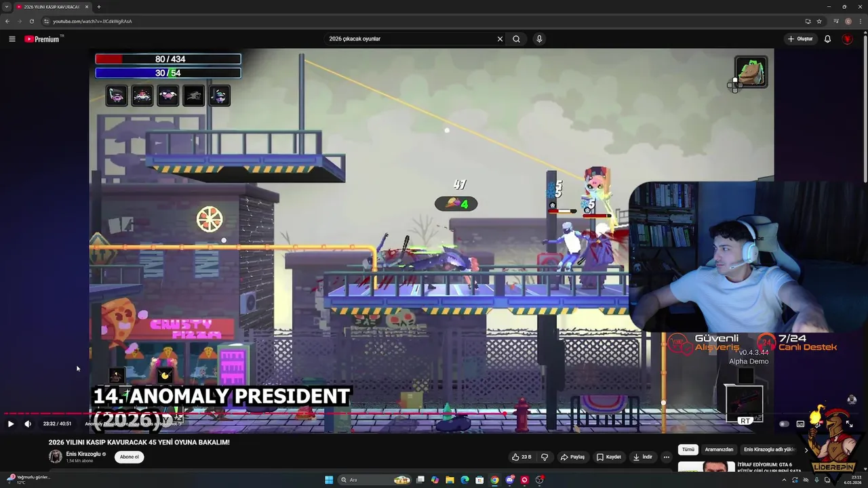Click the browser vertical scrollbar
The image size is (868, 488).
pyautogui.click(x=865, y=108)
